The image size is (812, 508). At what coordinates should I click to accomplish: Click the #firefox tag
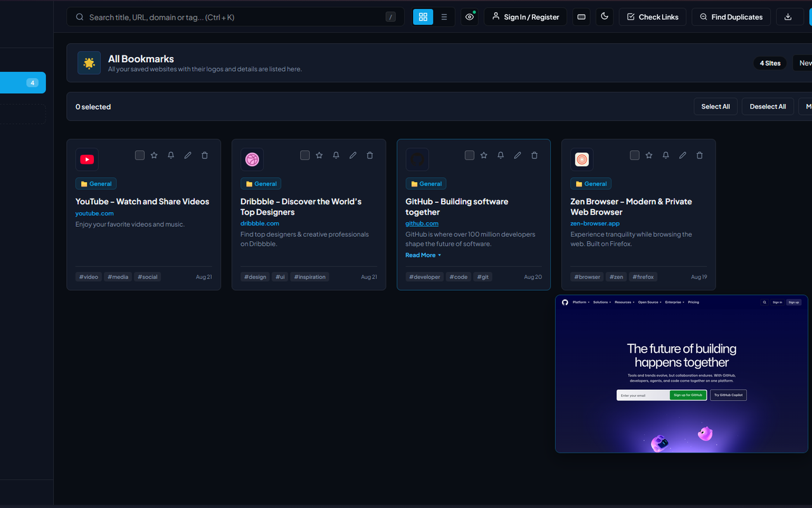643,277
